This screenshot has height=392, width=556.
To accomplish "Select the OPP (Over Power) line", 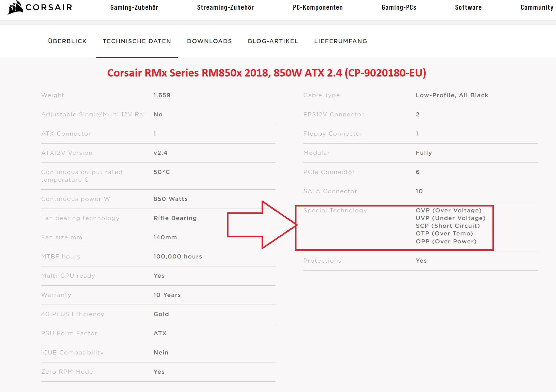I will pyautogui.click(x=446, y=241).
